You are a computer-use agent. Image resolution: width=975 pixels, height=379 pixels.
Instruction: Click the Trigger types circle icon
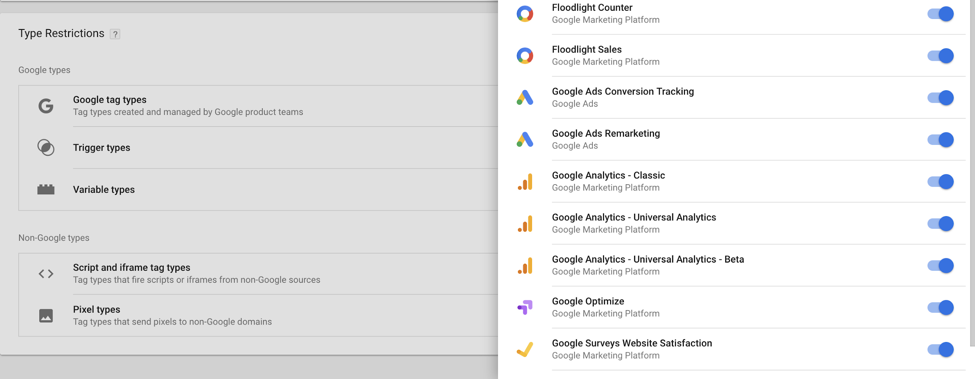click(x=46, y=148)
